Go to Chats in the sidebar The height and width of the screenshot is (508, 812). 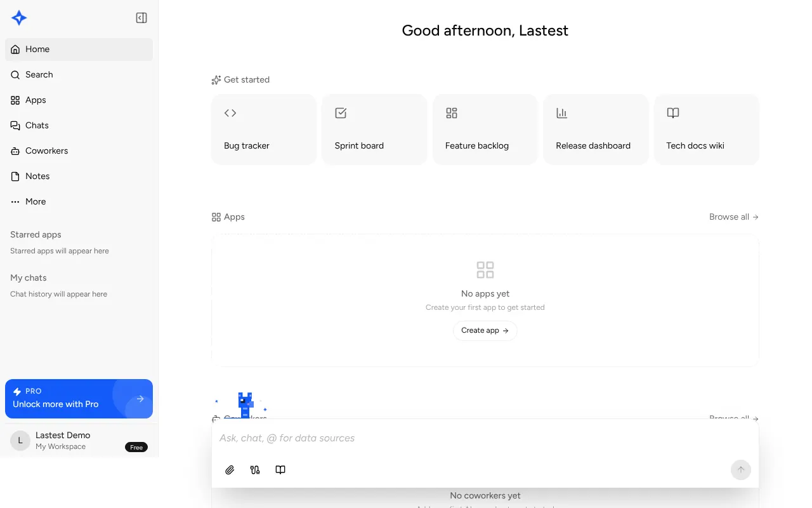point(79,125)
